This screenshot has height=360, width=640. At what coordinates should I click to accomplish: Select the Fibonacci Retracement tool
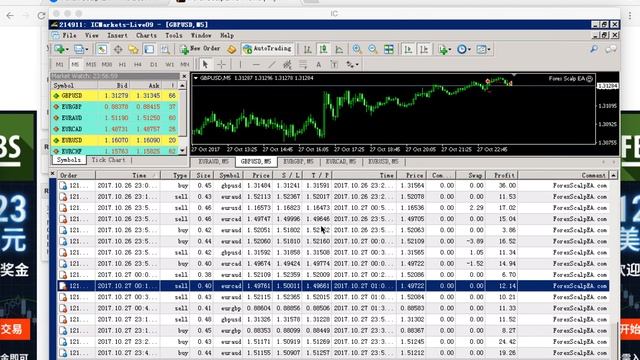coord(303,64)
